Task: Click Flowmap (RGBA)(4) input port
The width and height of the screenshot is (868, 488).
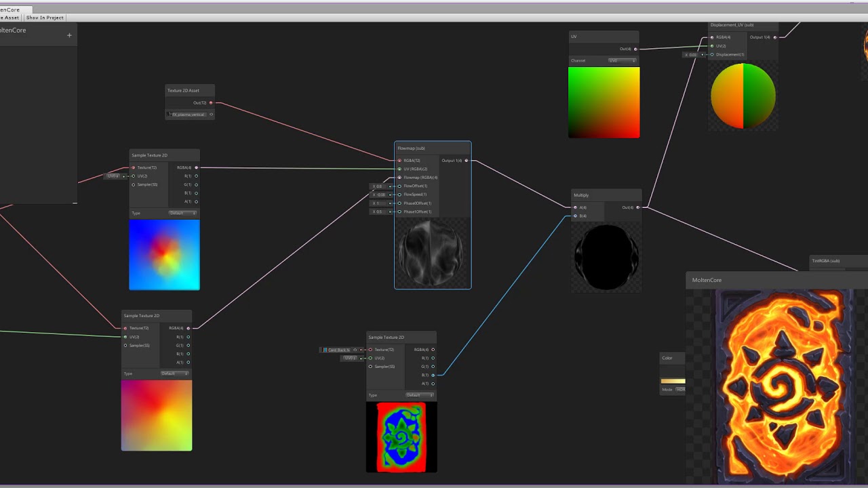Action: (399, 178)
